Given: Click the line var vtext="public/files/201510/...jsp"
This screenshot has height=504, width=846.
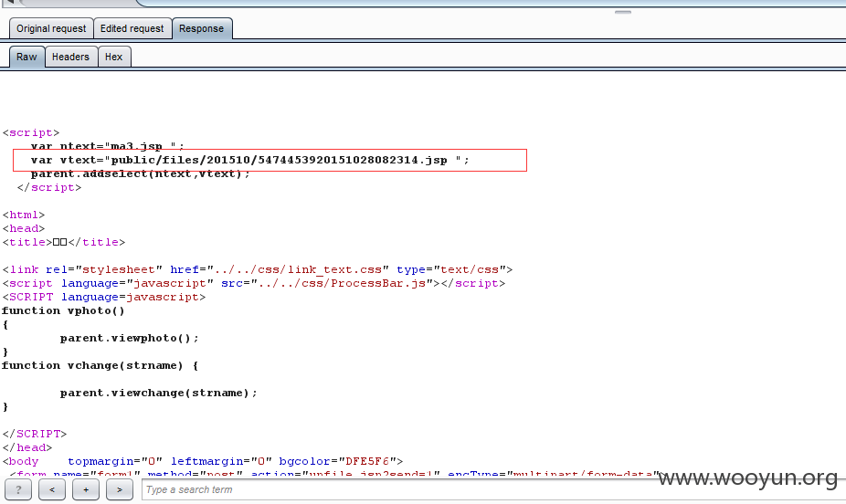Looking at the screenshot, I should [x=250, y=160].
